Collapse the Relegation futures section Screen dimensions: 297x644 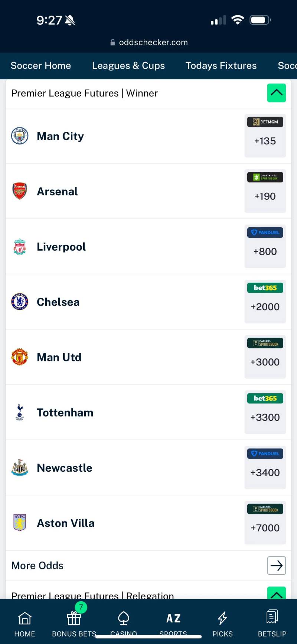pyautogui.click(x=277, y=593)
